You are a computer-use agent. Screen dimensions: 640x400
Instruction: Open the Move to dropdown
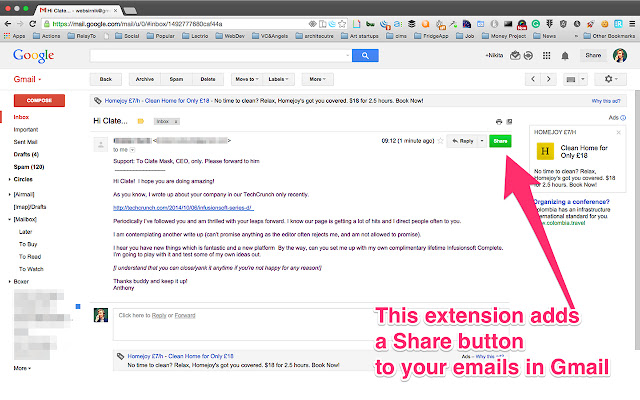(247, 79)
